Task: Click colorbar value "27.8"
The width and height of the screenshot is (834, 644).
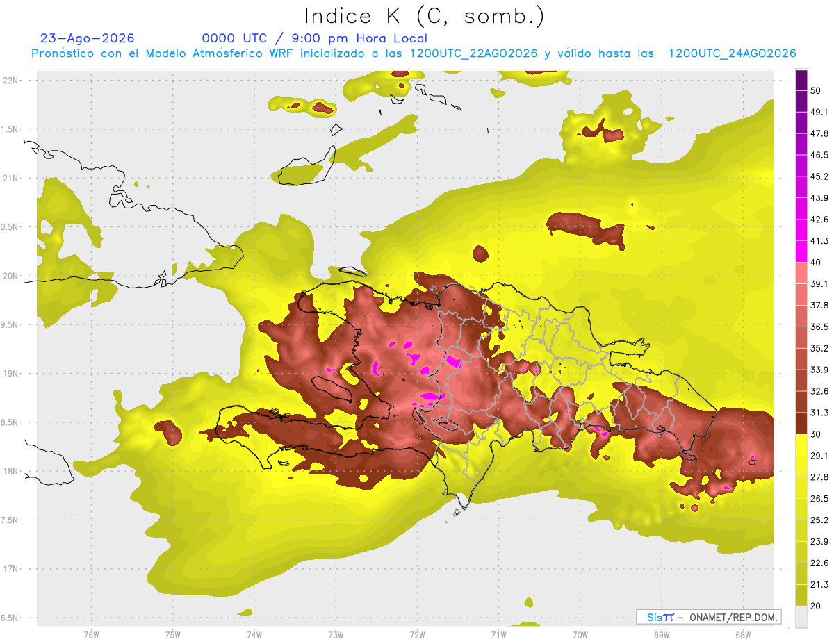Action: pos(819,477)
